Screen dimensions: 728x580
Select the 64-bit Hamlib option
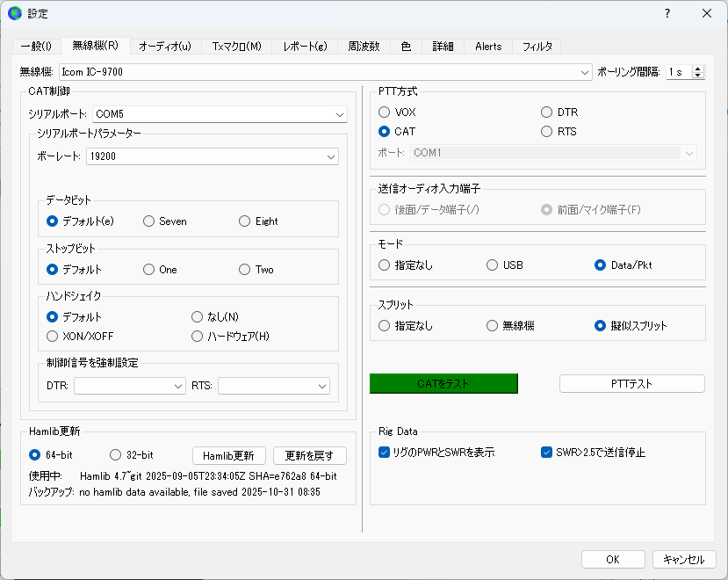pyautogui.click(x=51, y=455)
